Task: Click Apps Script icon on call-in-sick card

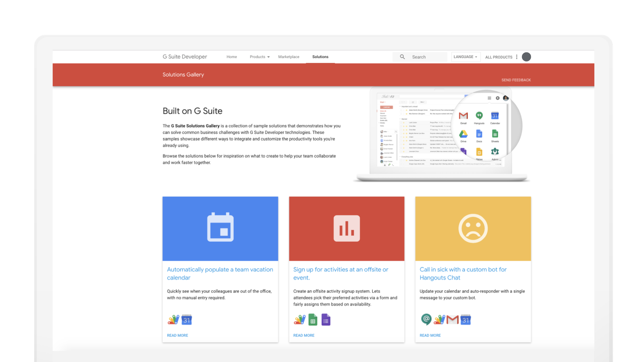Action: [x=439, y=320]
